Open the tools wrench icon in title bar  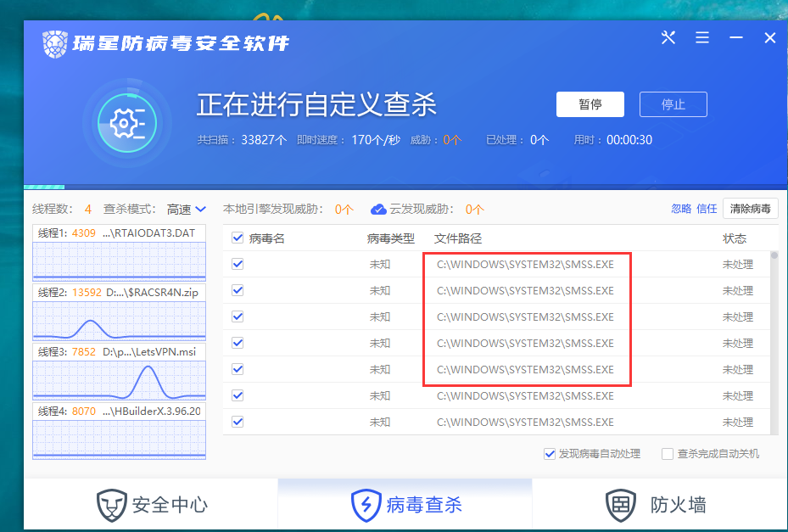coord(668,37)
